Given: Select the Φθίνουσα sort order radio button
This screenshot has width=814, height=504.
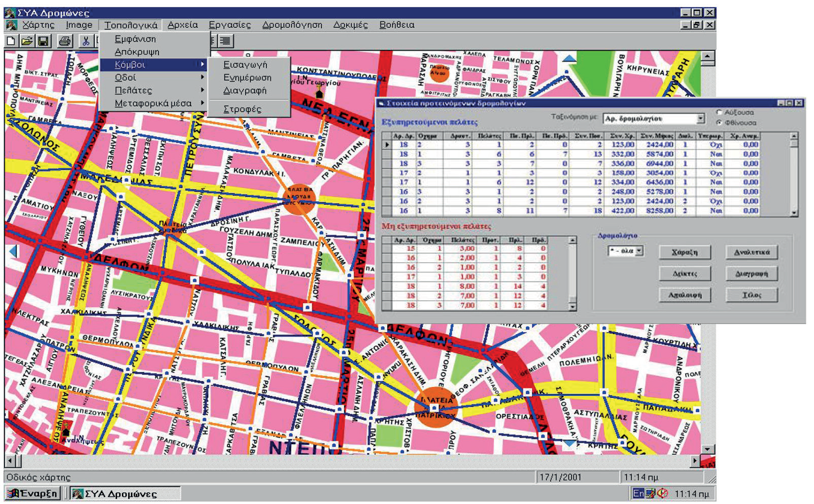Looking at the screenshot, I should tap(719, 123).
